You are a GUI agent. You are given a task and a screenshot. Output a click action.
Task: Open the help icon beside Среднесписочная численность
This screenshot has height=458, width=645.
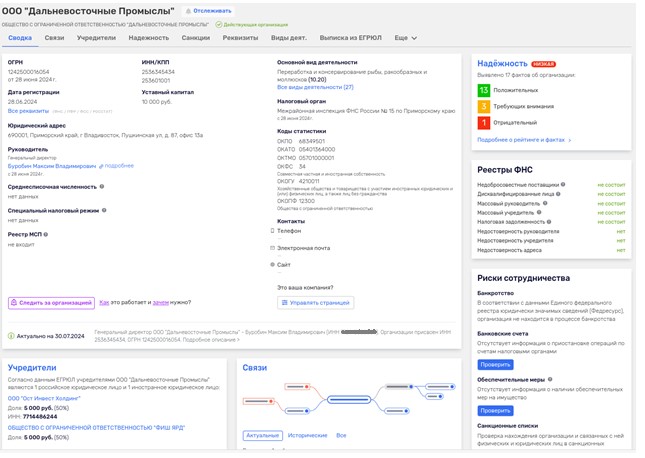[102, 186]
